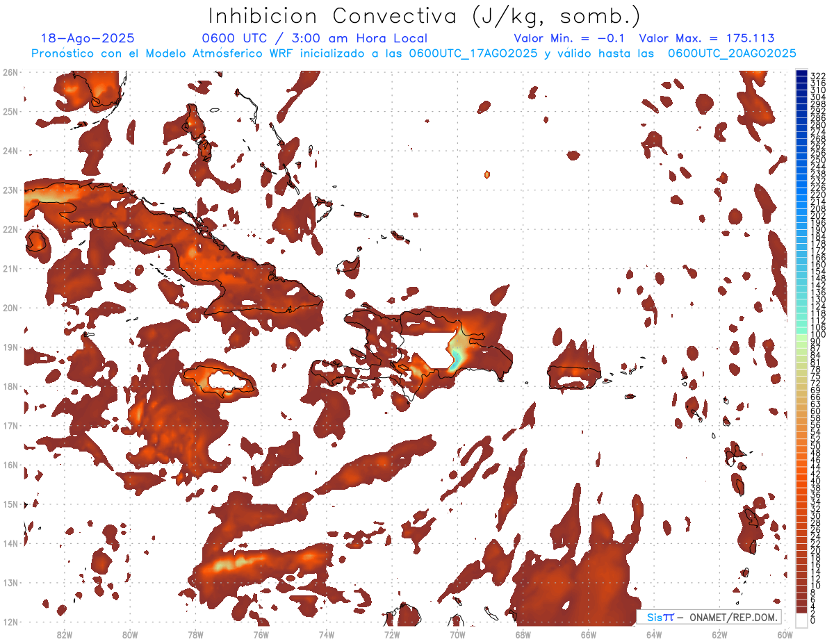Image resolution: width=834 pixels, height=644 pixels.
Task: Click the "15N" latitude label
Action: tap(10, 504)
